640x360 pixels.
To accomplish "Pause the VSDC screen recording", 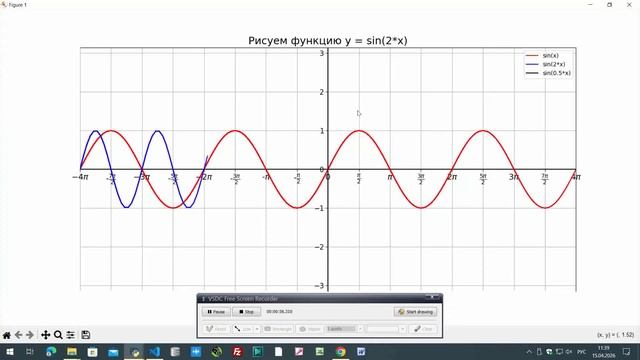I will pyautogui.click(x=216, y=312).
